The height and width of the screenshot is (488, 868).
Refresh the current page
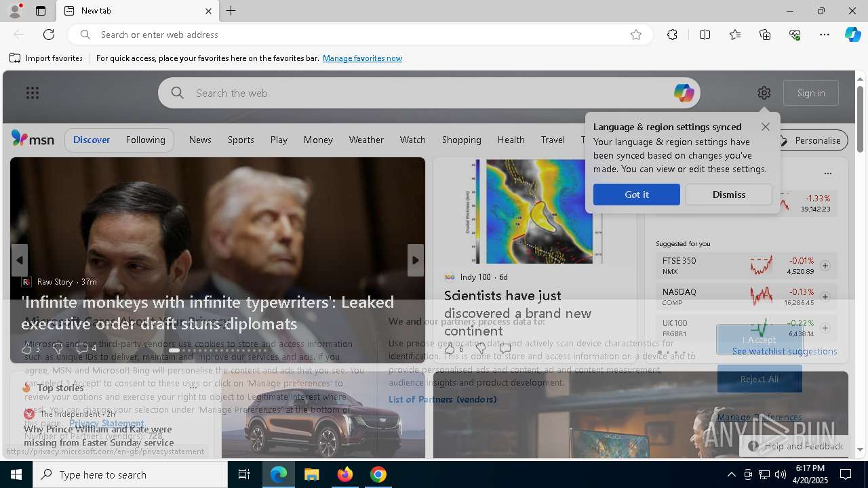click(49, 35)
